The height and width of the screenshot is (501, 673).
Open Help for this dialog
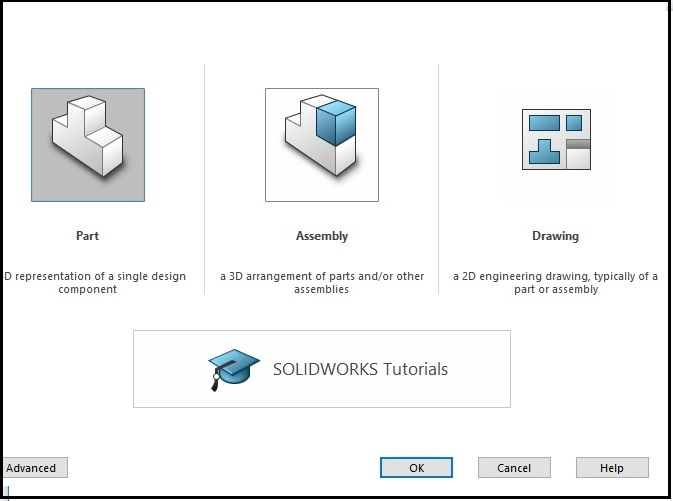tap(612, 468)
